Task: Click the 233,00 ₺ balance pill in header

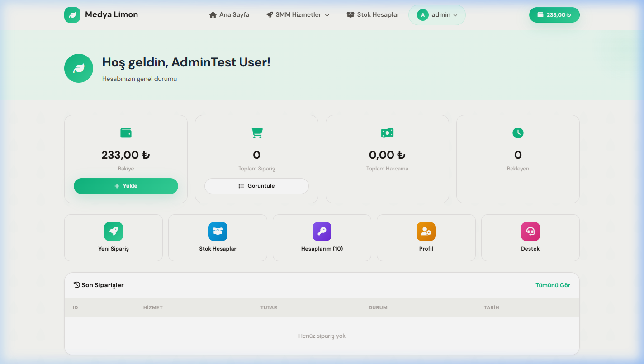Action: tap(554, 15)
